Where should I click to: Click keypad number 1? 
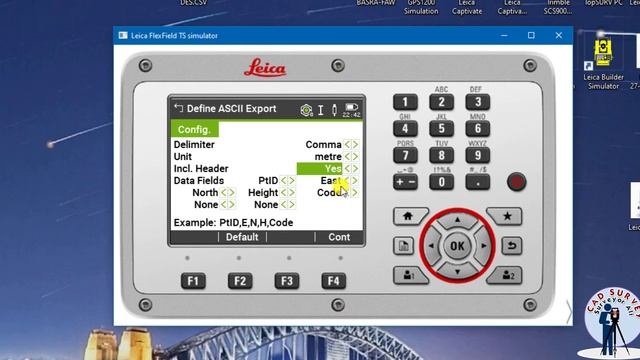[405, 102]
